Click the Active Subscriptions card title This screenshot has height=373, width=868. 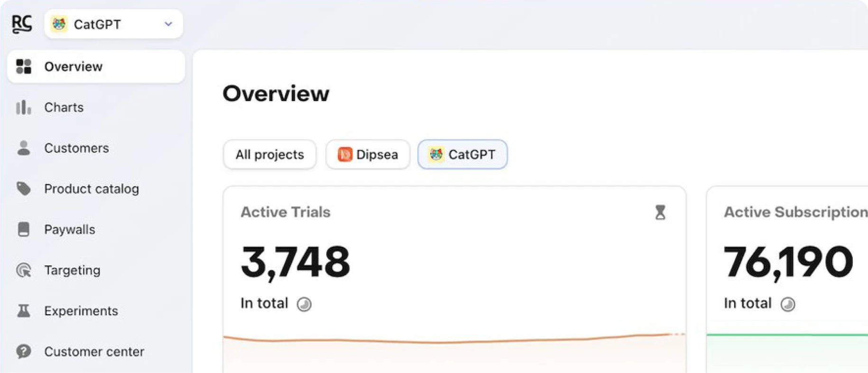click(x=795, y=212)
